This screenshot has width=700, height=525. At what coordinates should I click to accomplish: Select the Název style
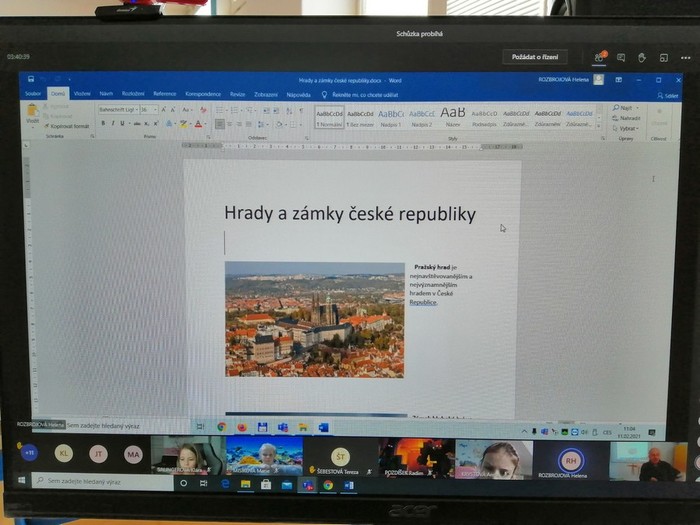(453, 118)
